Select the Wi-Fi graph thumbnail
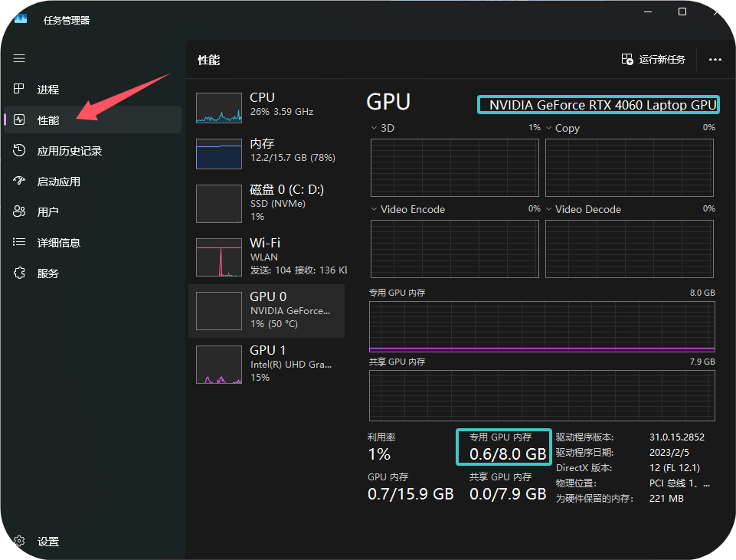This screenshot has width=736, height=560. pyautogui.click(x=219, y=257)
